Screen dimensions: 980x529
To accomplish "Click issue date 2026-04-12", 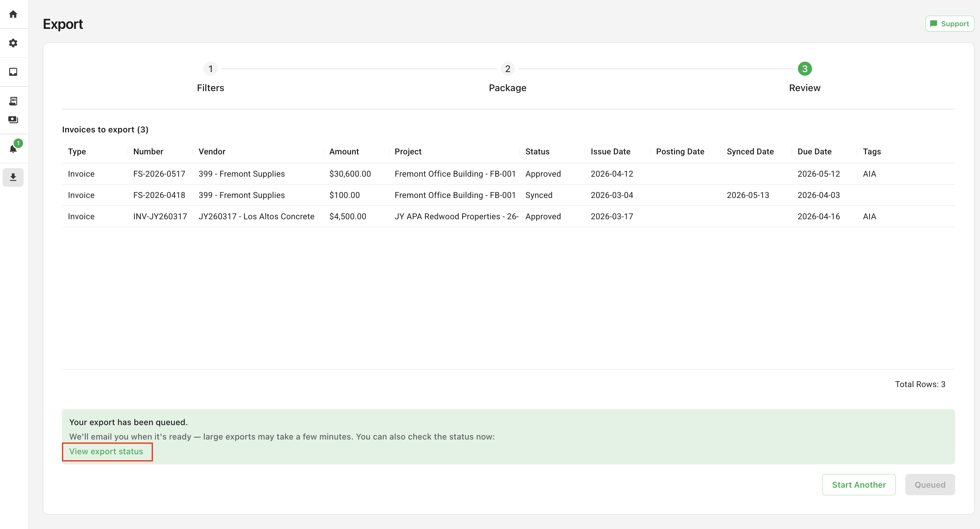I will tap(612, 174).
